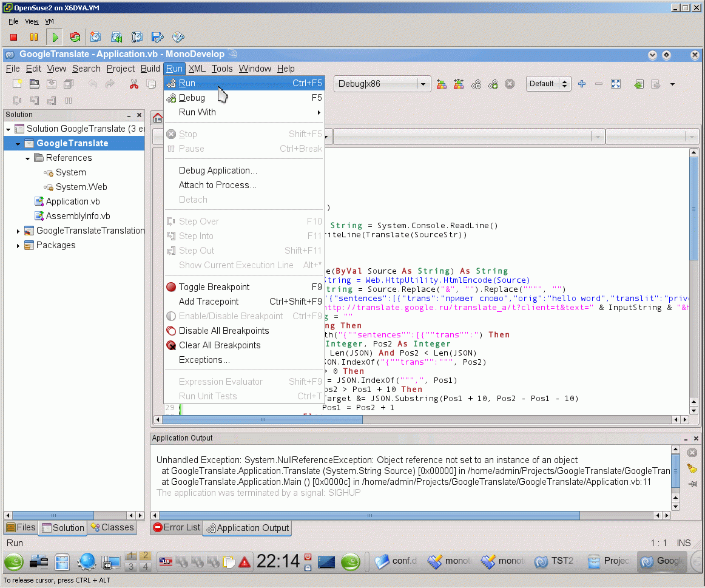
Task: Expand the GoogleTranslateTranslation project
Action: pyautogui.click(x=18, y=231)
